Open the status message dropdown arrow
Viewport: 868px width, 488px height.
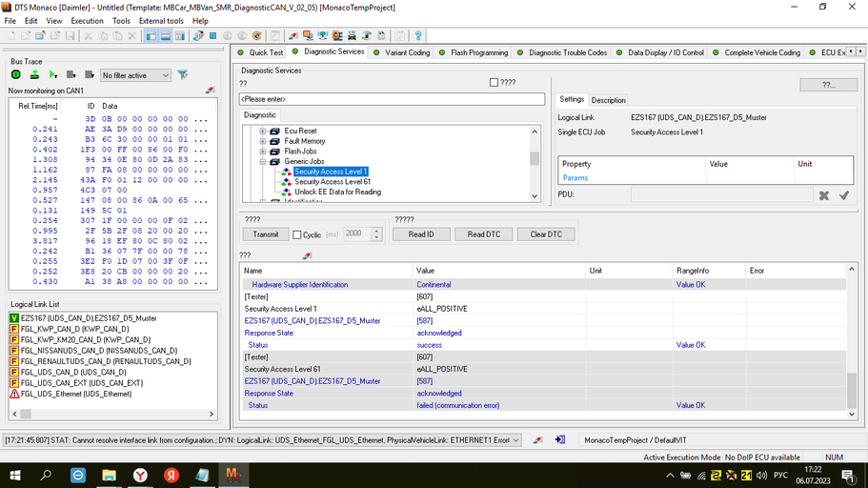point(515,440)
